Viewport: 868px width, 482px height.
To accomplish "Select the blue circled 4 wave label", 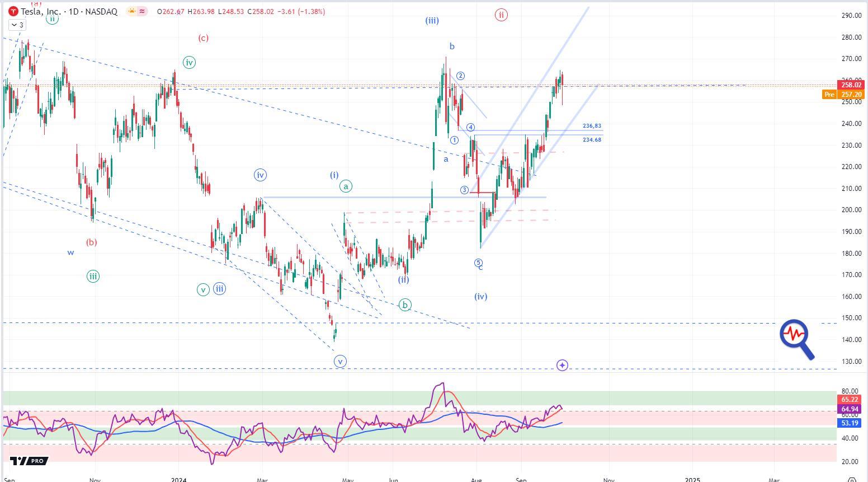I will pyautogui.click(x=471, y=128).
